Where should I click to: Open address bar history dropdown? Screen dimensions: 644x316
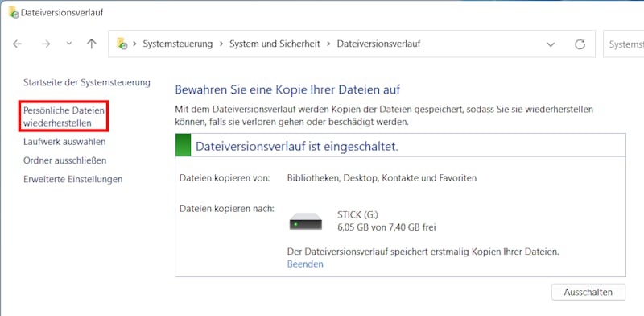[551, 44]
